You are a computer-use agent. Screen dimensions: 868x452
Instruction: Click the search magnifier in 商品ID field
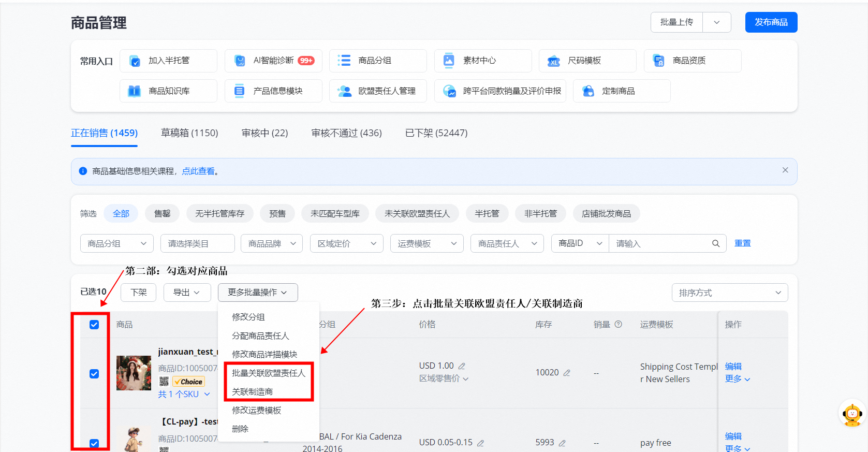pyautogui.click(x=716, y=243)
